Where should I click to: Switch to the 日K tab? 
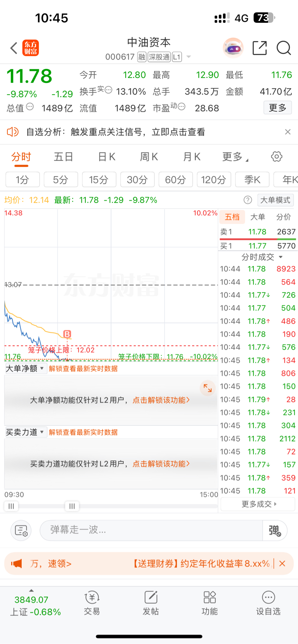click(x=106, y=157)
